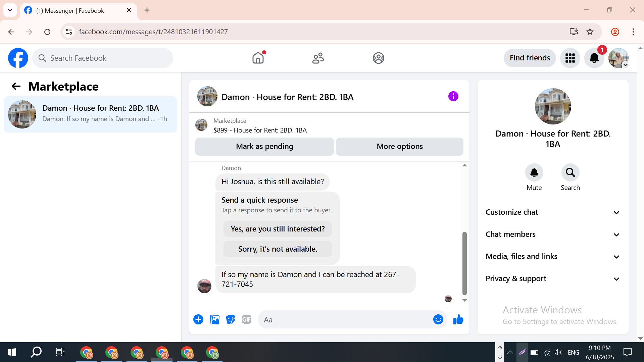
Task: Expand Chat members section
Action: pyautogui.click(x=553, y=235)
